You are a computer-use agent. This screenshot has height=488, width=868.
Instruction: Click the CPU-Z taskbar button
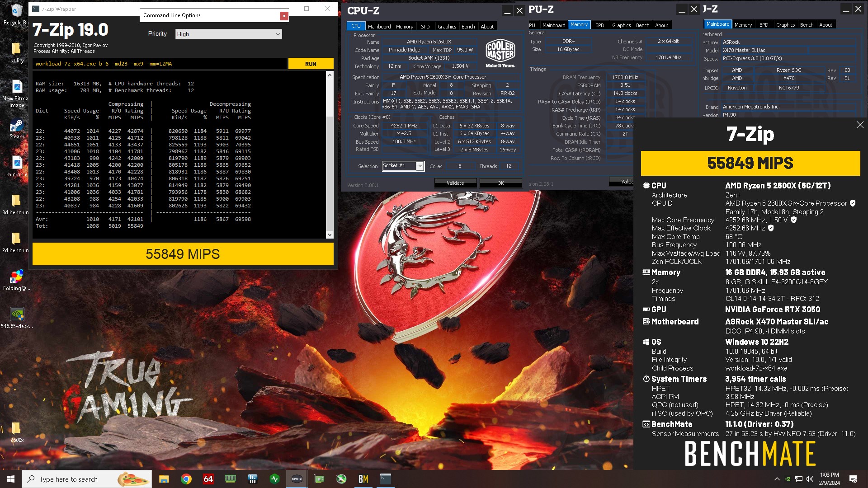297,479
